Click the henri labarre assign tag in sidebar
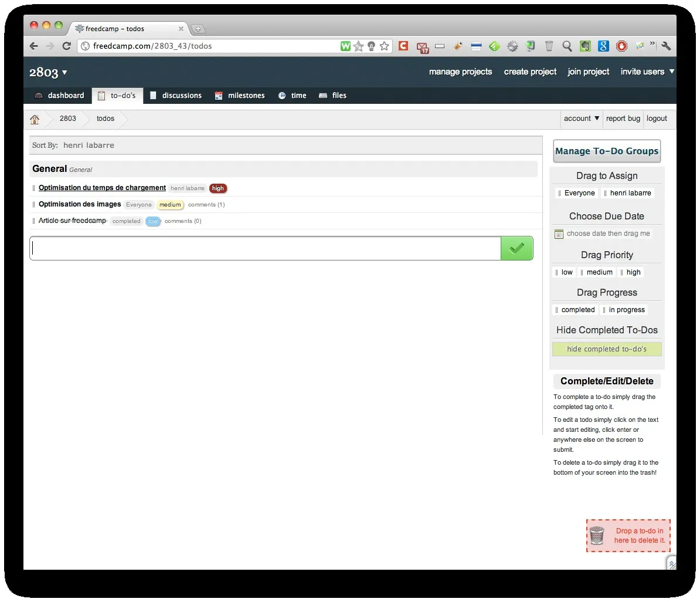The image size is (700, 602). click(x=628, y=193)
